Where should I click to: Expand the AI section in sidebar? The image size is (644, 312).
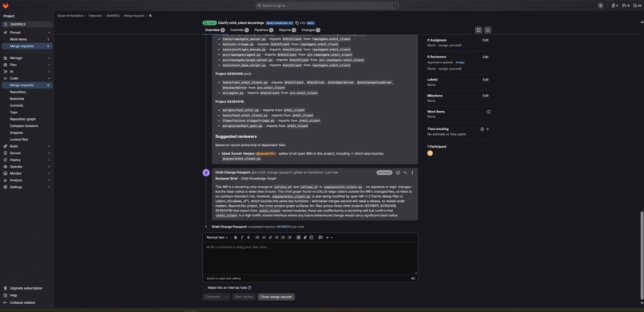coord(26,71)
